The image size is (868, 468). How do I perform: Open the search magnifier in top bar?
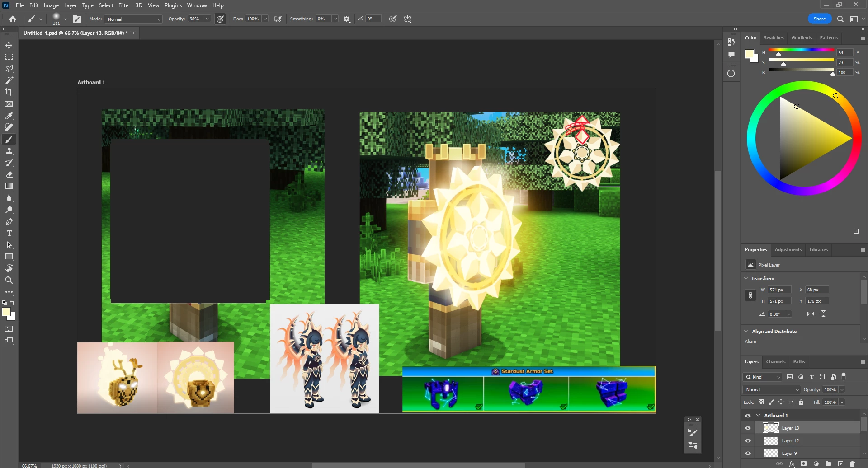pos(840,19)
